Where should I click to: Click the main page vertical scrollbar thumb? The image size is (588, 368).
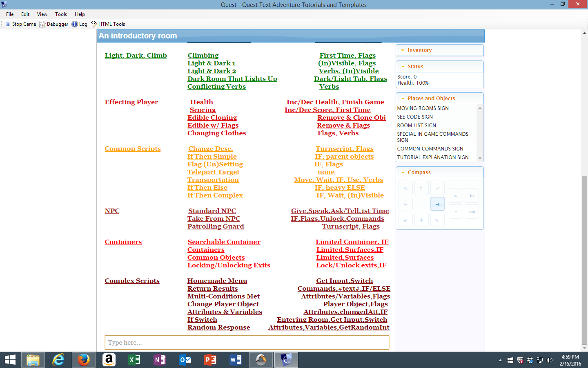584,260
